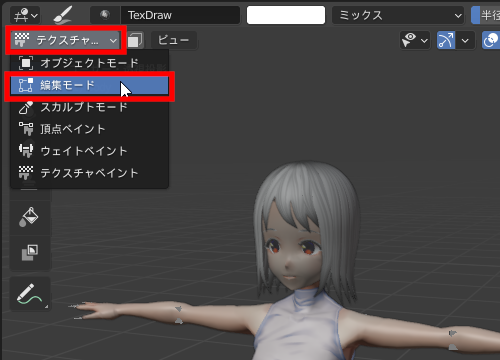Toggle the show overlays button

(491, 40)
